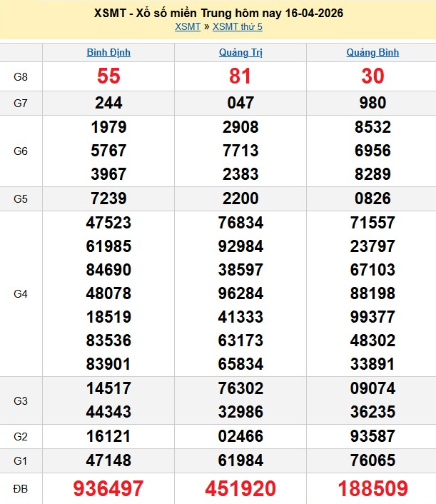Click the G7 row label
Viewport: 436px width, 504px height.
pos(21,103)
